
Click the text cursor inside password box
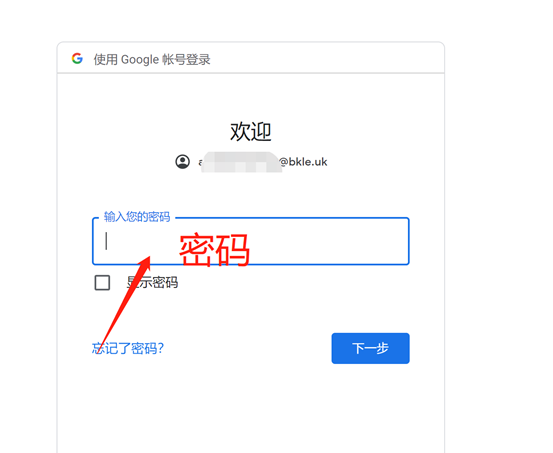pyautogui.click(x=106, y=241)
